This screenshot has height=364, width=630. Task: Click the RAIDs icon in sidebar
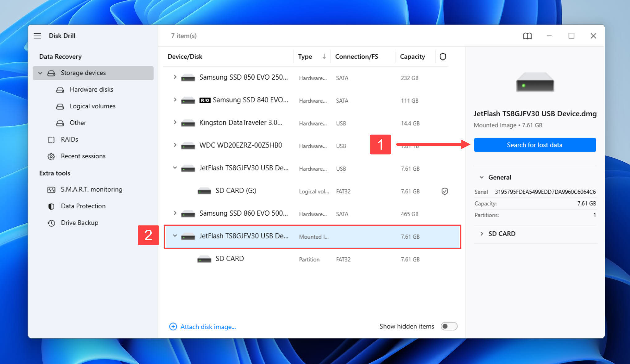[x=51, y=140]
